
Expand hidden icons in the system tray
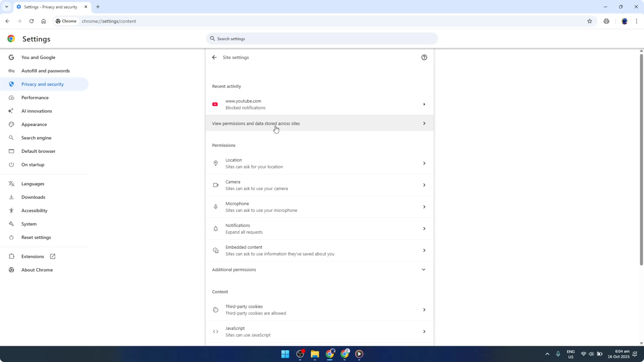(547, 354)
